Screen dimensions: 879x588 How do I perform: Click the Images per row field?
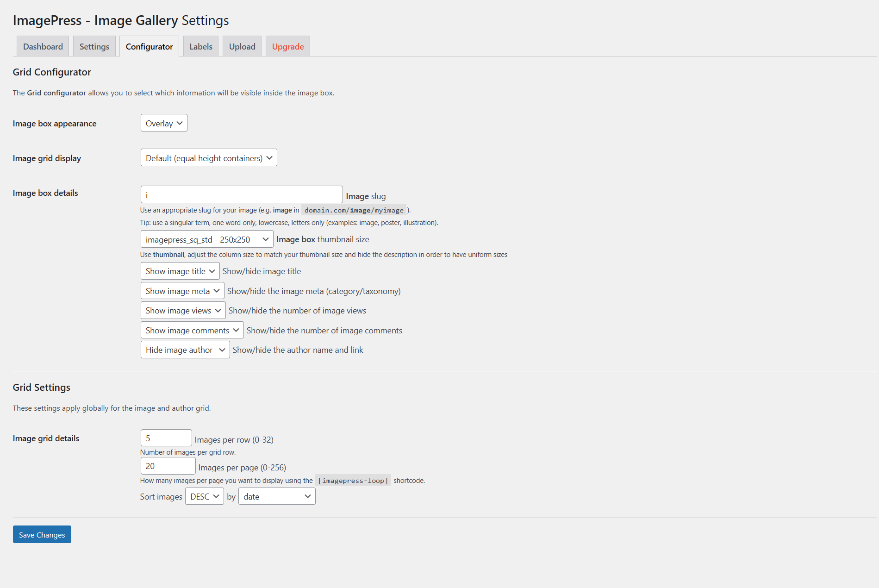(166, 438)
